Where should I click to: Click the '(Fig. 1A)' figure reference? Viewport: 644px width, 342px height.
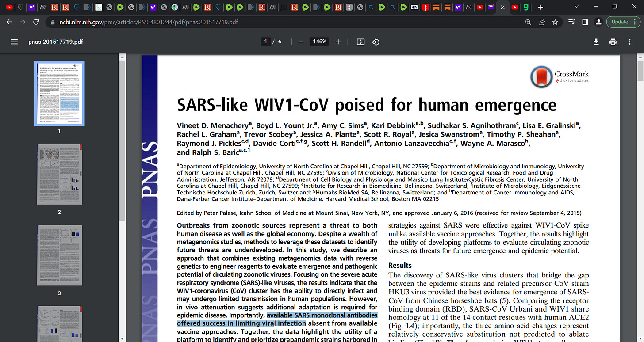tap(403, 326)
